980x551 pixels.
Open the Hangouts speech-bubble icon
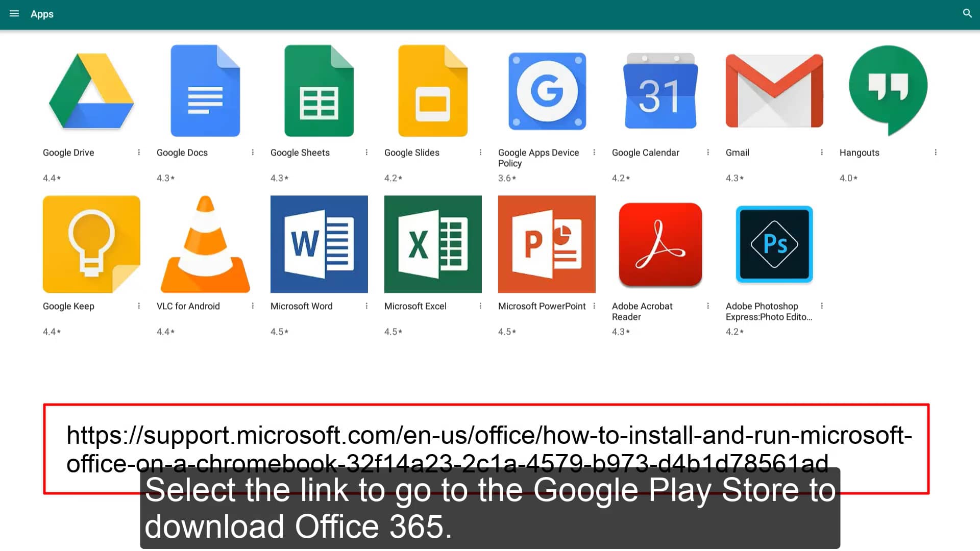pos(888,91)
